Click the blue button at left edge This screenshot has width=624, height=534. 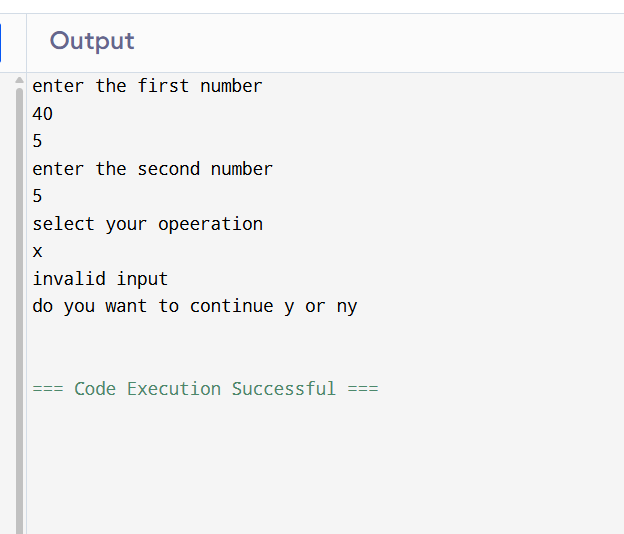(x=2, y=42)
